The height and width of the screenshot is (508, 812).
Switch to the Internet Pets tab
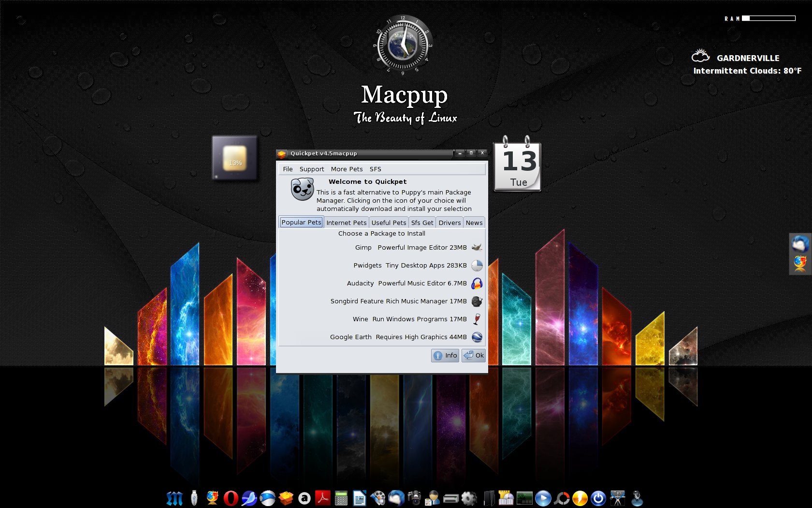(346, 223)
